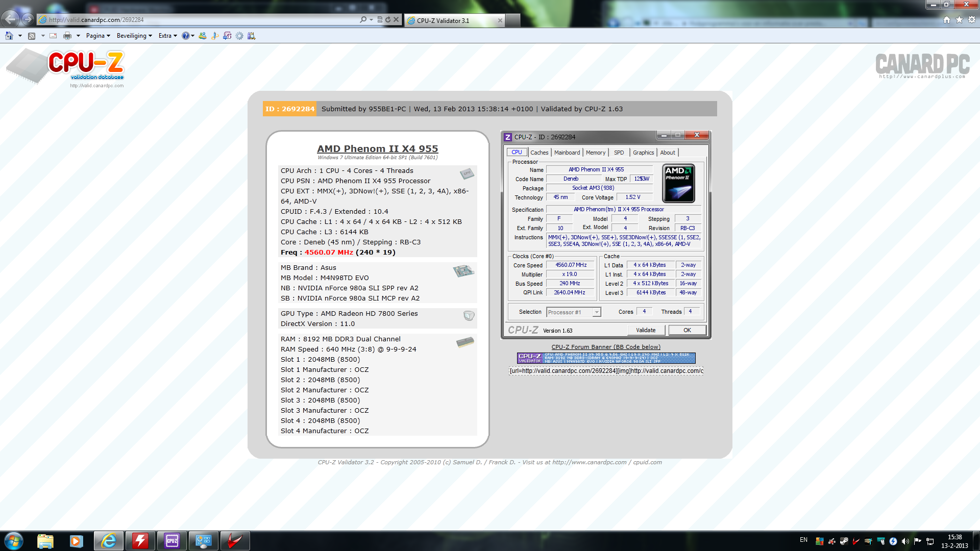Viewport: 980px width, 551px height.
Task: Open the Steam tray icon
Action: (x=844, y=541)
